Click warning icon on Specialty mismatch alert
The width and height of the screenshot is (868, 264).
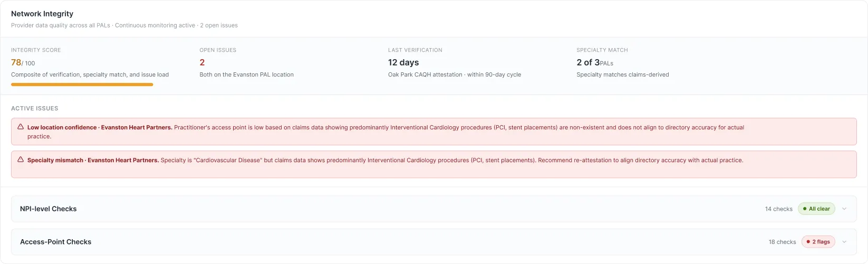tap(21, 159)
